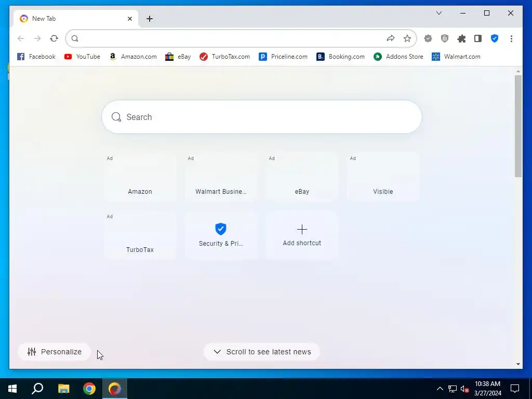Open the TurboTax.com bookmark

[224, 57]
